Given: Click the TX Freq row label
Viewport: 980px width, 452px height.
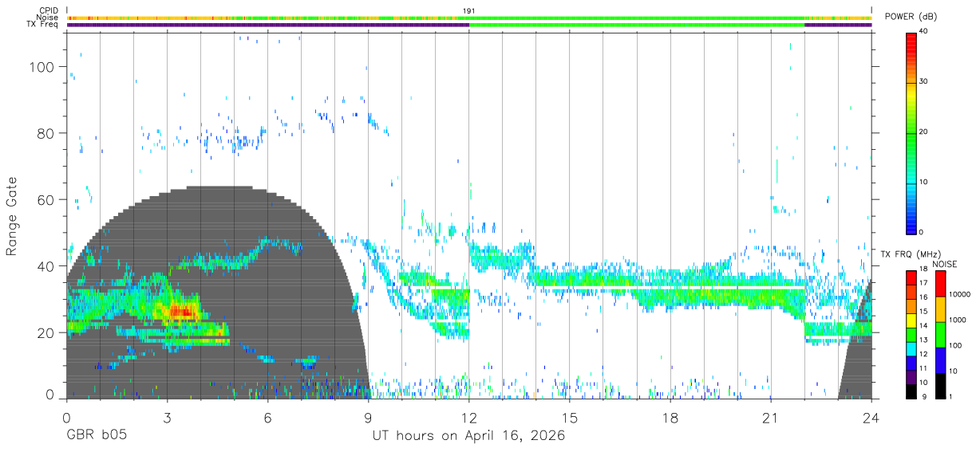Looking at the screenshot, I should [43, 25].
